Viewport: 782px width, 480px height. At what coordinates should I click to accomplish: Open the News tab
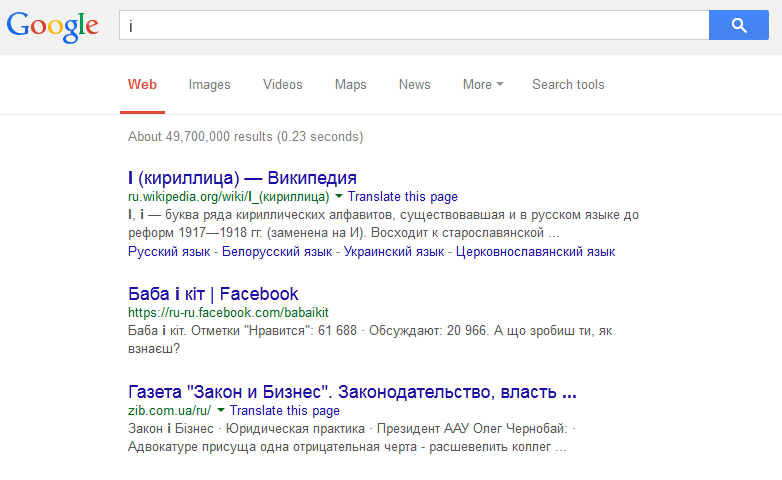pos(414,85)
